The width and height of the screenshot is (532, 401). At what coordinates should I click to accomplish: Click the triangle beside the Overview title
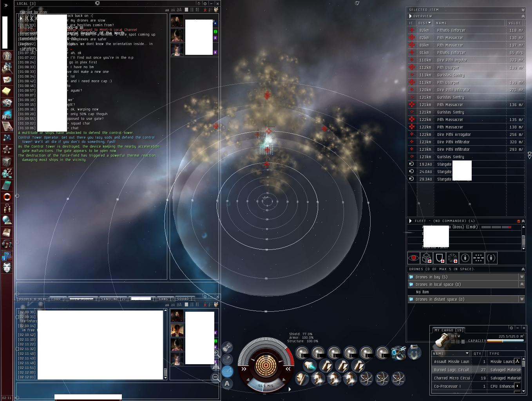point(410,16)
